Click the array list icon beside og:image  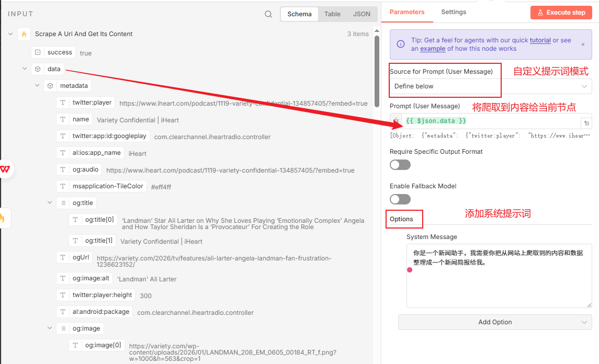pos(63,328)
